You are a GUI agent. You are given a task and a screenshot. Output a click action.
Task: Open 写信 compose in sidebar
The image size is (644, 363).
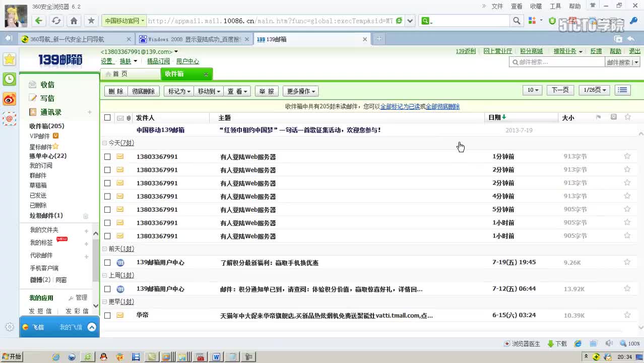pos(47,98)
